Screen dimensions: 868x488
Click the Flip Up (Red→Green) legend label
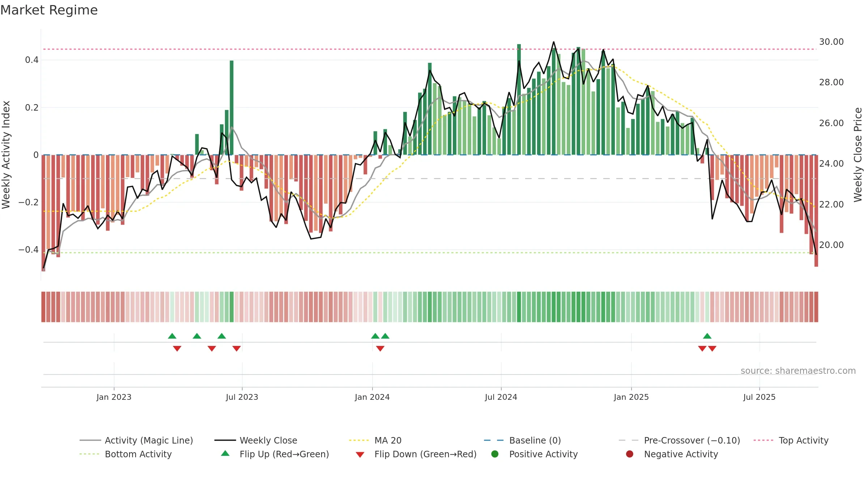(x=284, y=454)
